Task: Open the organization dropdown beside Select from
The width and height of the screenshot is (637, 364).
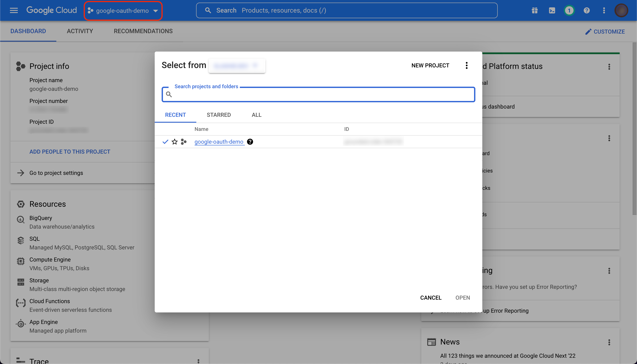Action: pyautogui.click(x=237, y=65)
